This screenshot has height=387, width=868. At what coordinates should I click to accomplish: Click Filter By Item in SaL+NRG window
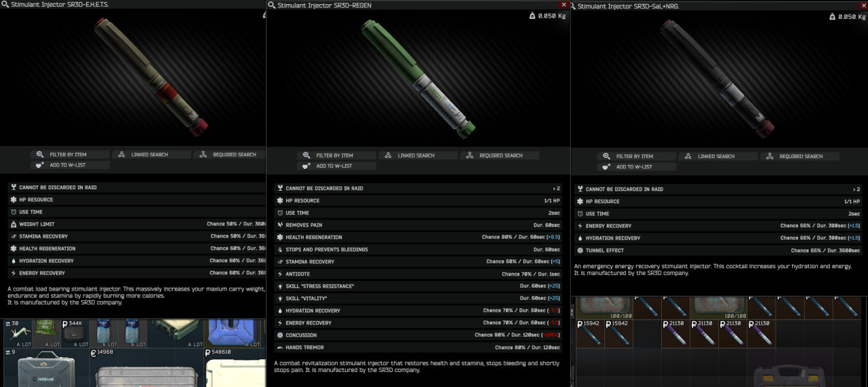(636, 156)
